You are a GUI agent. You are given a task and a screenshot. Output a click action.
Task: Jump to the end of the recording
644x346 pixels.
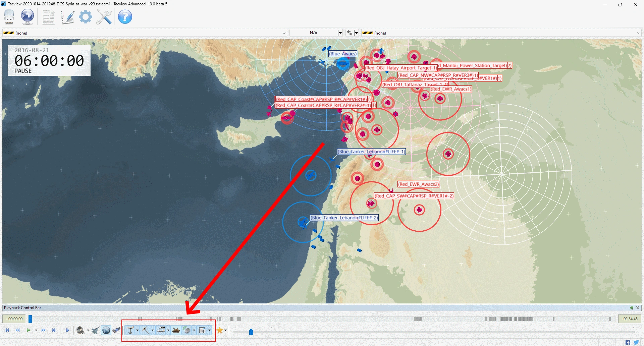(54, 330)
